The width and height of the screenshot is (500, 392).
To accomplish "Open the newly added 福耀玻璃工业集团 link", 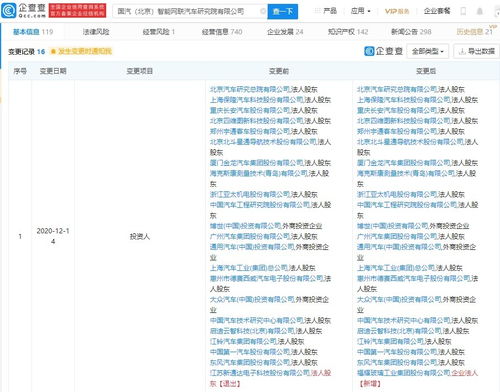I will tap(404, 373).
